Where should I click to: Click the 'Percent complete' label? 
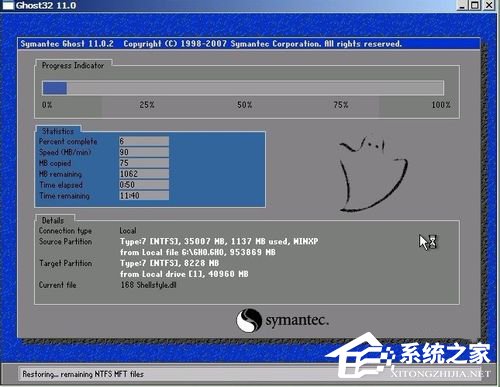[x=68, y=142]
